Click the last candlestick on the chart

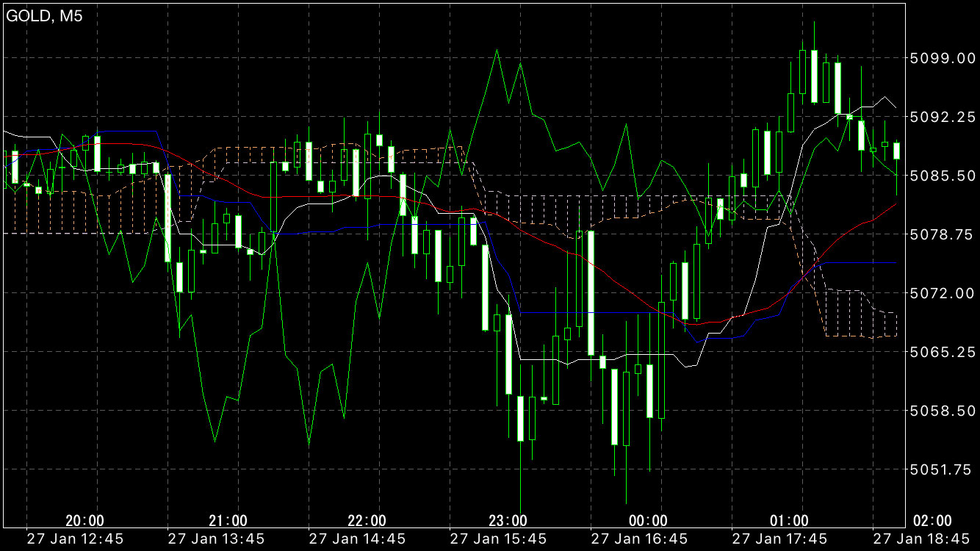[x=896, y=151]
